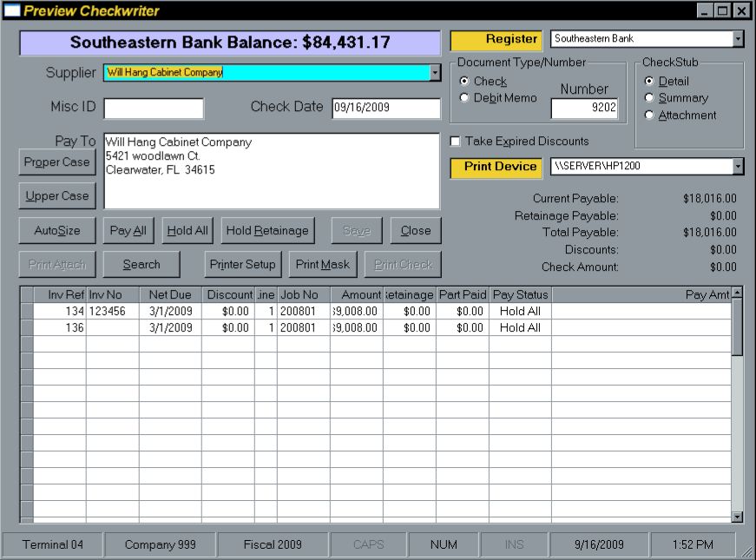
Task: Select the row selector for invoice 136
Action: 28,327
